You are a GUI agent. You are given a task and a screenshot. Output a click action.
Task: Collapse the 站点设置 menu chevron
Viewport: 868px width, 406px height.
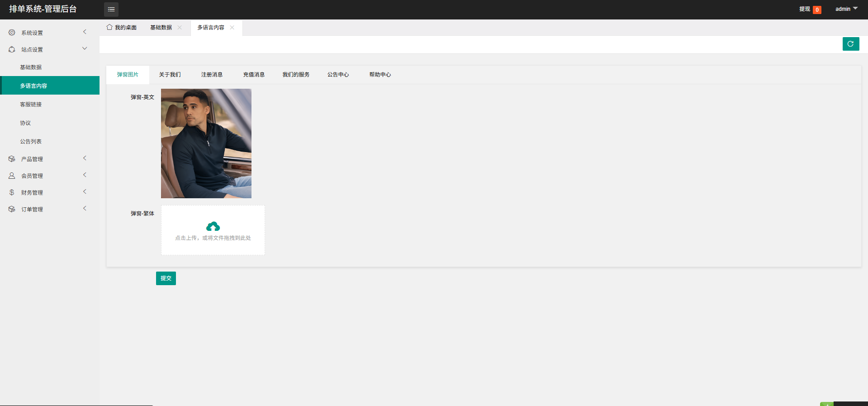[x=85, y=48]
